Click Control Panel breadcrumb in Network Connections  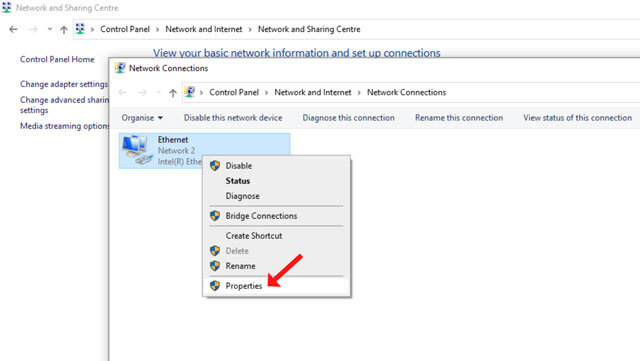tap(234, 93)
